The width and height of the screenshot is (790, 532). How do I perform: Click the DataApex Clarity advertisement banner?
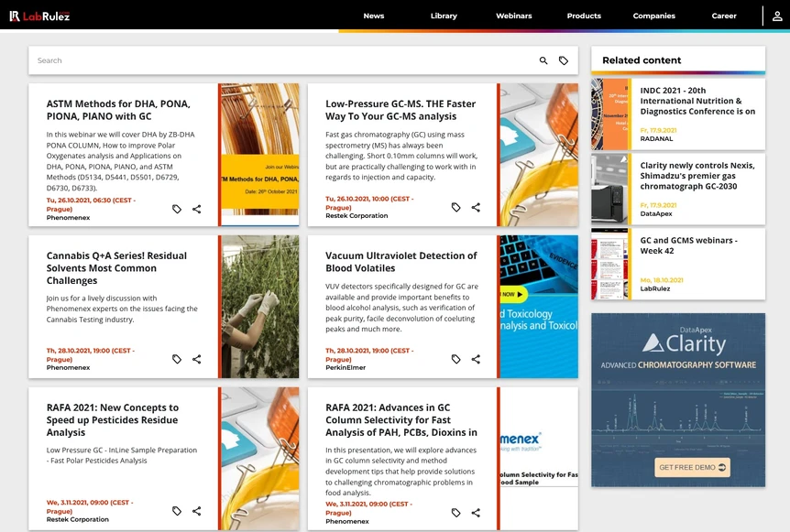point(678,400)
